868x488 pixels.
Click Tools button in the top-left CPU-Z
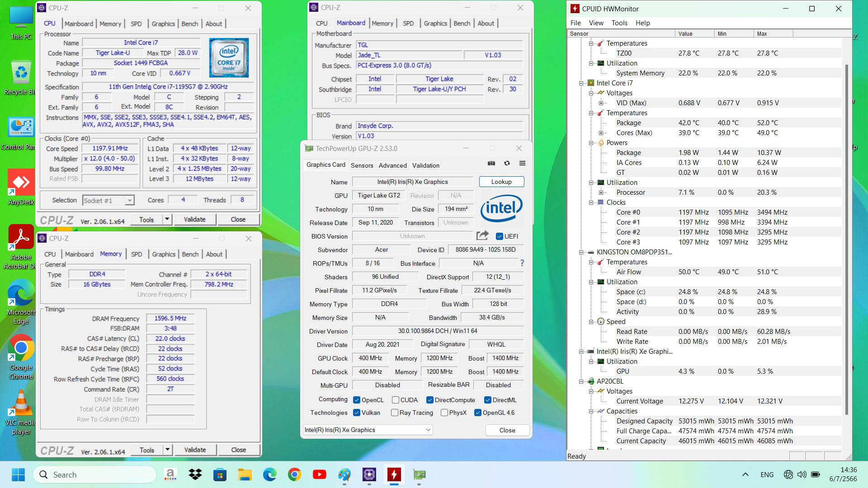point(146,220)
